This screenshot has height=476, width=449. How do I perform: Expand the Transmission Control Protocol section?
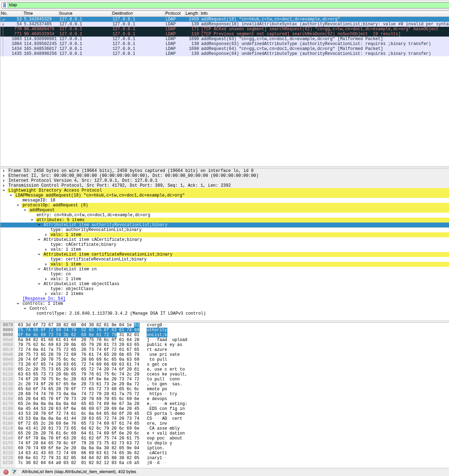[4, 186]
